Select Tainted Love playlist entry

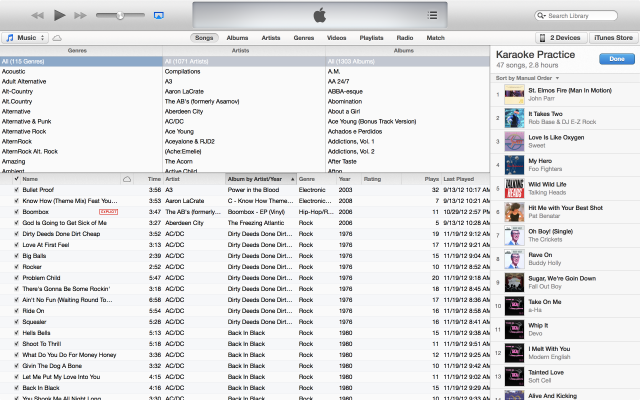point(565,377)
